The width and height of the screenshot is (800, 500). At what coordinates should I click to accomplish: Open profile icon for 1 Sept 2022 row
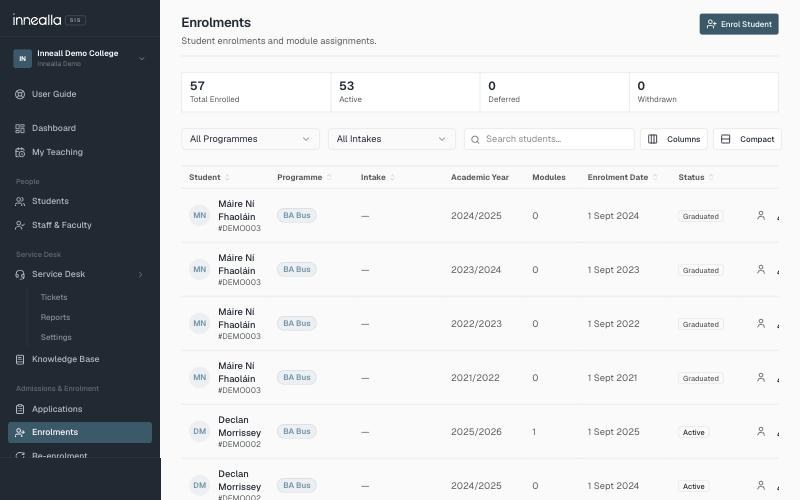[x=761, y=323]
